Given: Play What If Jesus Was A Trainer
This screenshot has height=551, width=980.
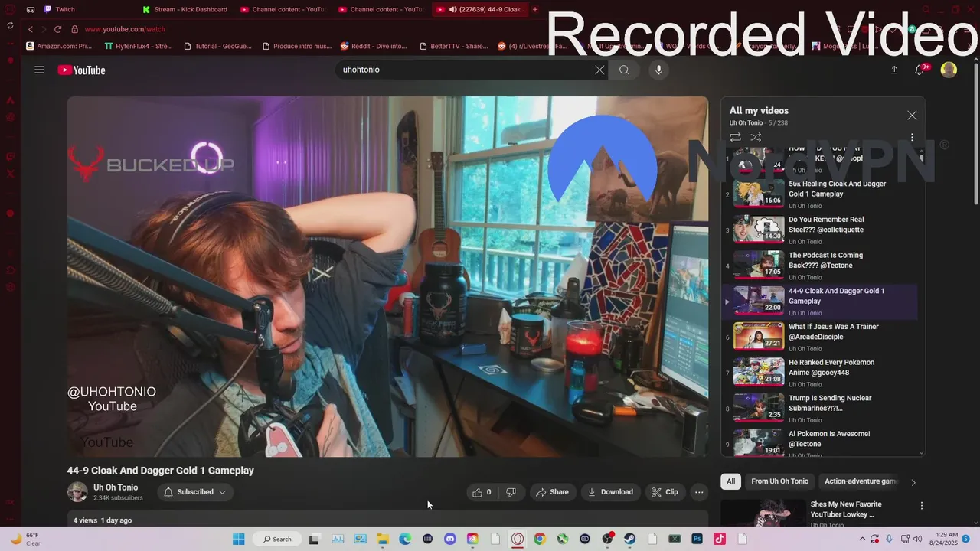Looking at the screenshot, I should coord(820,337).
